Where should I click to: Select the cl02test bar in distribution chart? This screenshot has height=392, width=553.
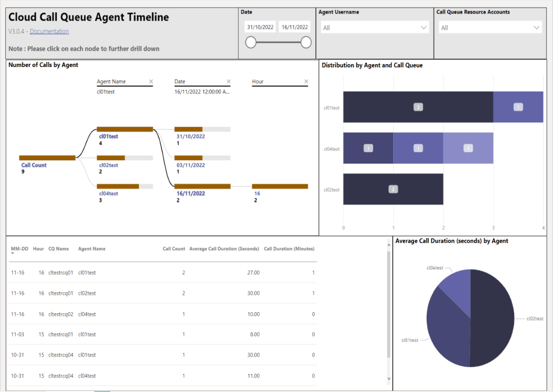coord(393,189)
